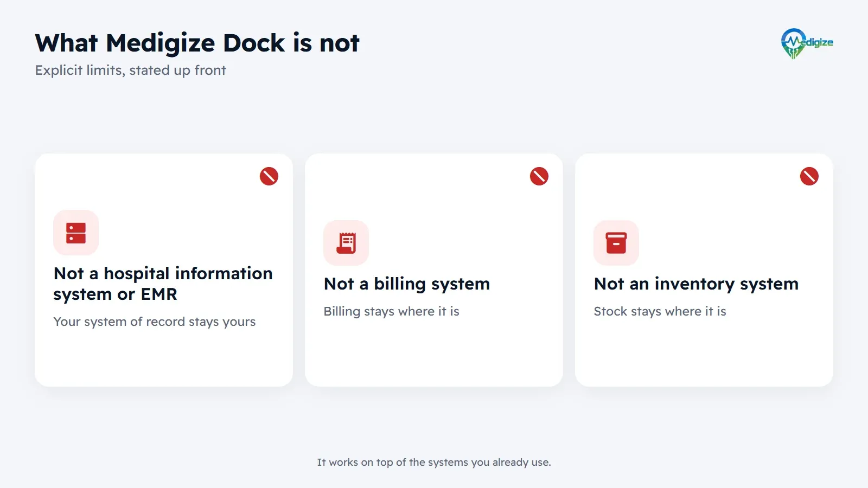Click the archive box icon on inventory card
Screen dimensions: 868x488
616,243
